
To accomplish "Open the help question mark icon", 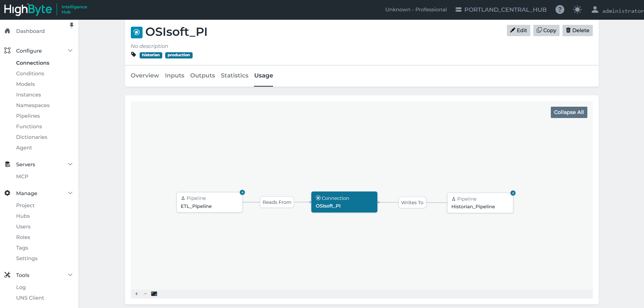I will coord(560,9).
